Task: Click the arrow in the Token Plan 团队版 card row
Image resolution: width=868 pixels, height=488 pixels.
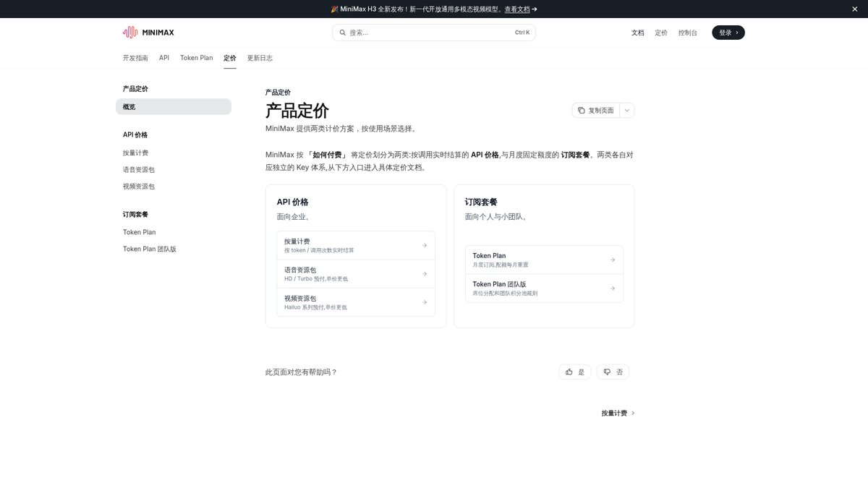Action: 613,288
